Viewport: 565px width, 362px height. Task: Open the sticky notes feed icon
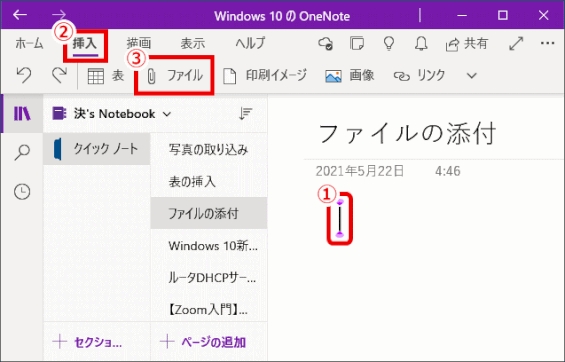click(357, 44)
